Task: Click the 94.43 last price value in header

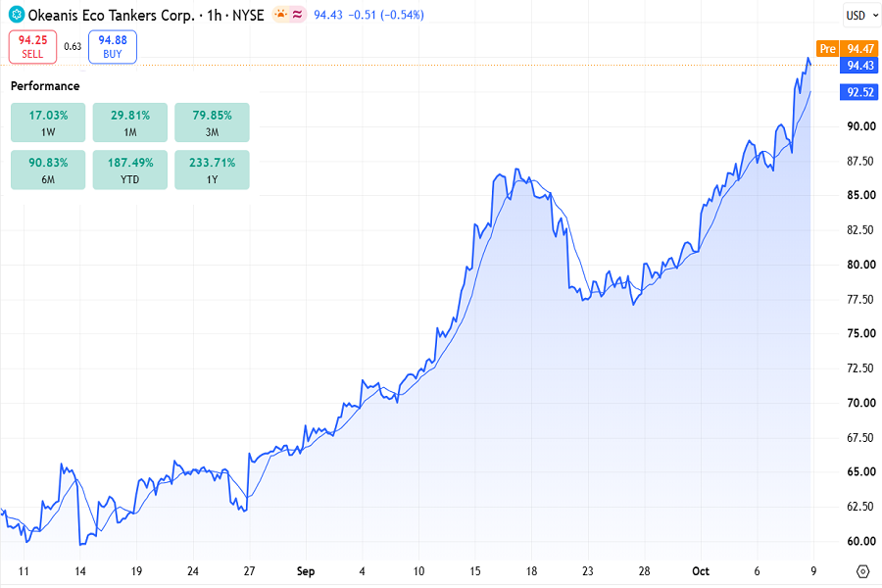Action: (x=328, y=16)
